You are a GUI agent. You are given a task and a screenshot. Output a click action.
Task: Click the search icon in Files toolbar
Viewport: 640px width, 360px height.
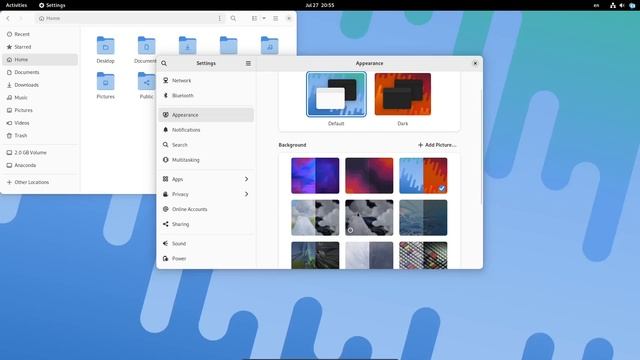(233, 18)
